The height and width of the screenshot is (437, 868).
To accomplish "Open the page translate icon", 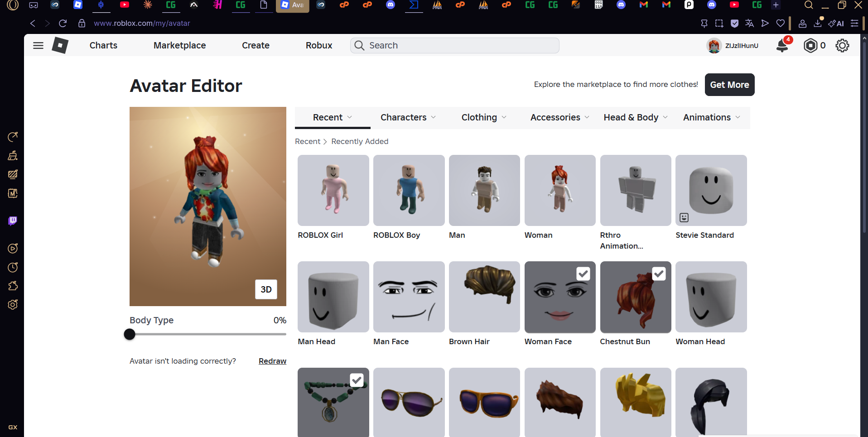I will [x=749, y=24].
